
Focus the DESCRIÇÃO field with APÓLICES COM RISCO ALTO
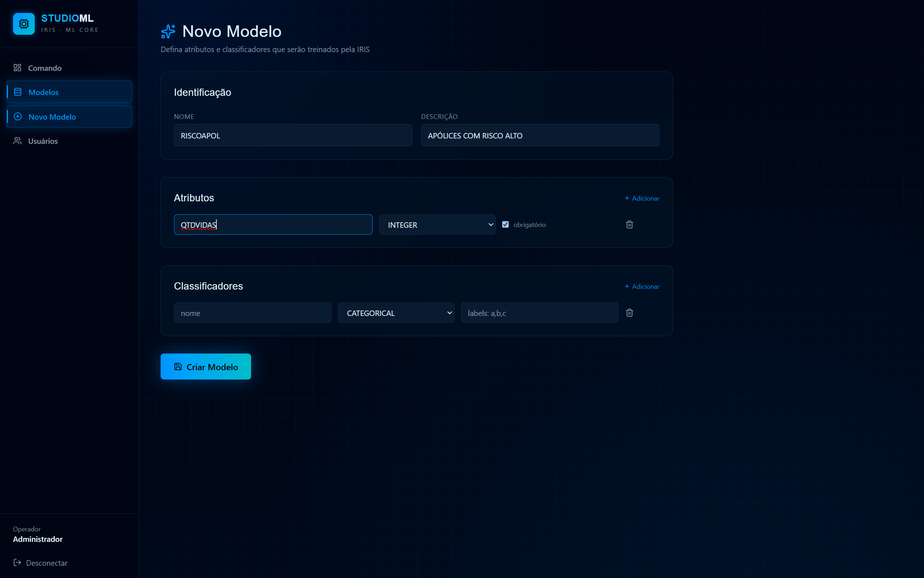(540, 135)
